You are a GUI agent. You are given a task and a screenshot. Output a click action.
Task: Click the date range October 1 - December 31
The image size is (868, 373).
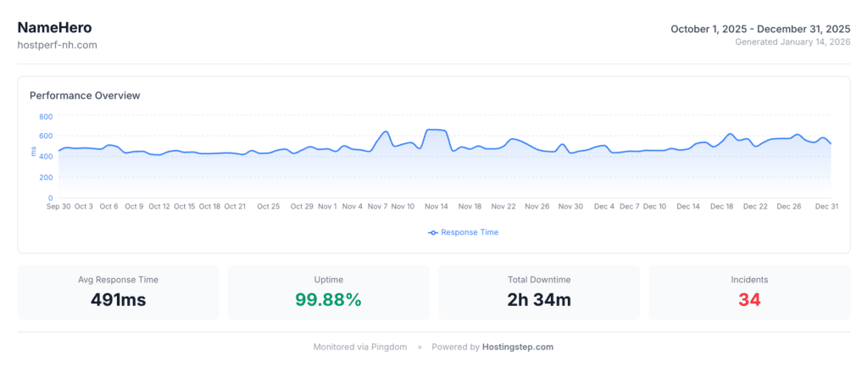tap(760, 29)
